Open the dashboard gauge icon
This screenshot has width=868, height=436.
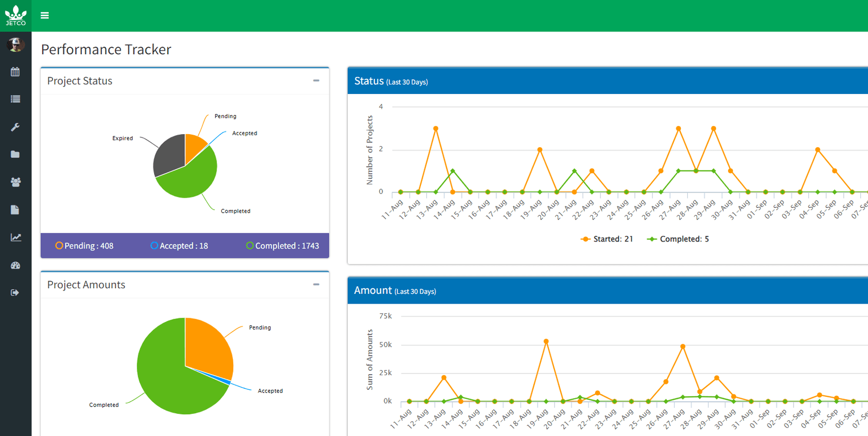[x=15, y=266]
